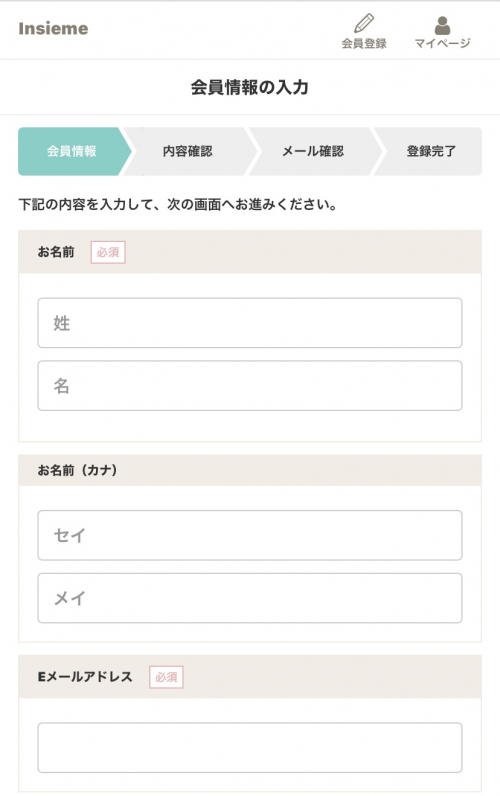The width and height of the screenshot is (500, 796).
Task: Click the 必須 badge beside Eメールアドレス
Action: [x=166, y=677]
